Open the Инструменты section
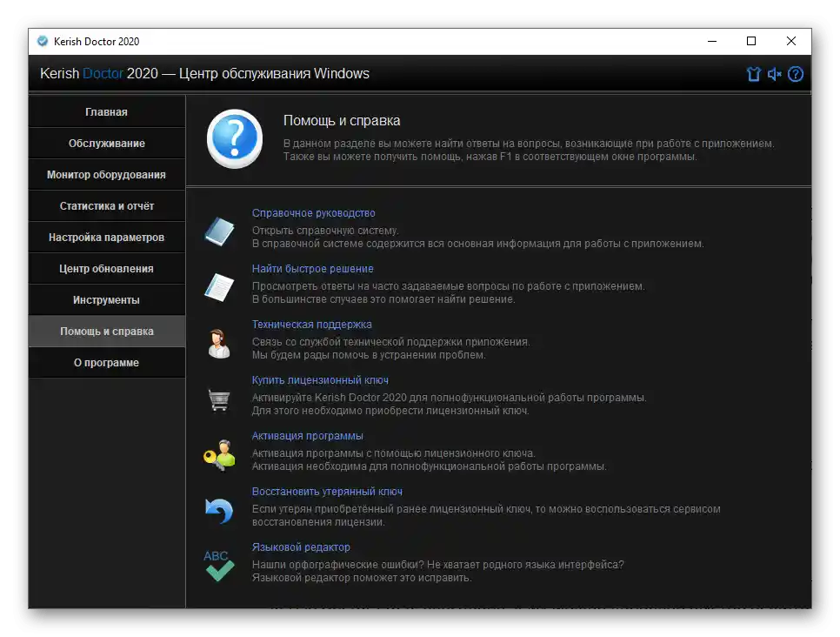 click(x=107, y=300)
